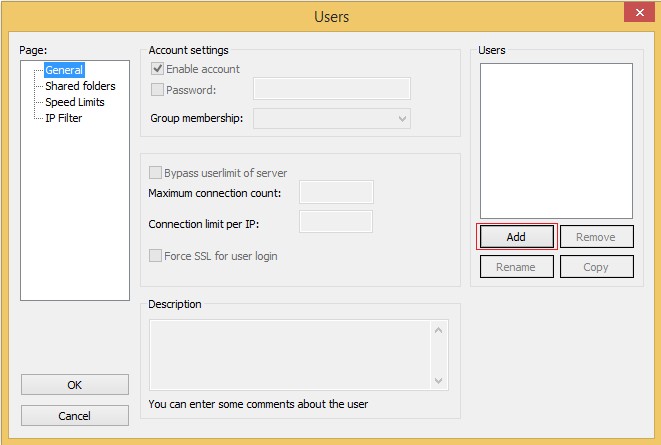The image size is (661, 445).
Task: Click the Password text field
Action: (332, 89)
